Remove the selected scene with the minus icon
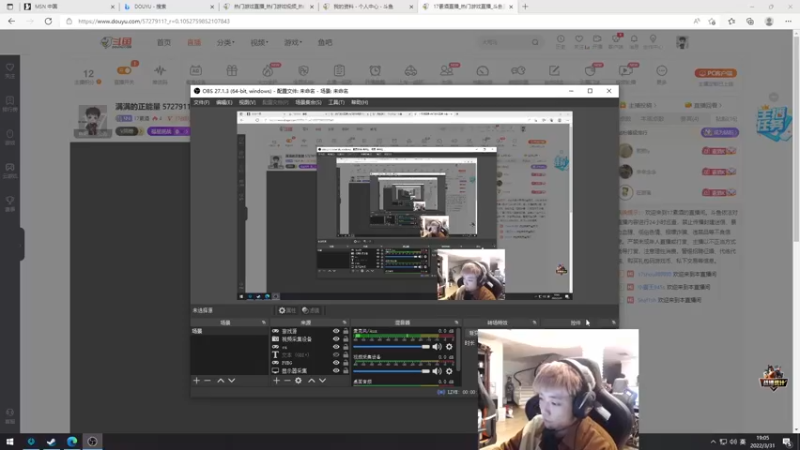The height and width of the screenshot is (450, 800). click(x=207, y=381)
